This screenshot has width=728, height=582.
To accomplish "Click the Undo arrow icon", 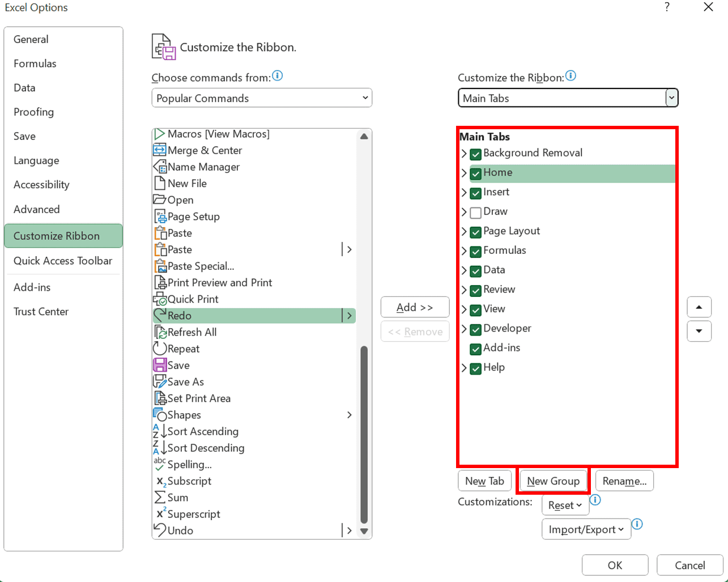I will coord(160,530).
